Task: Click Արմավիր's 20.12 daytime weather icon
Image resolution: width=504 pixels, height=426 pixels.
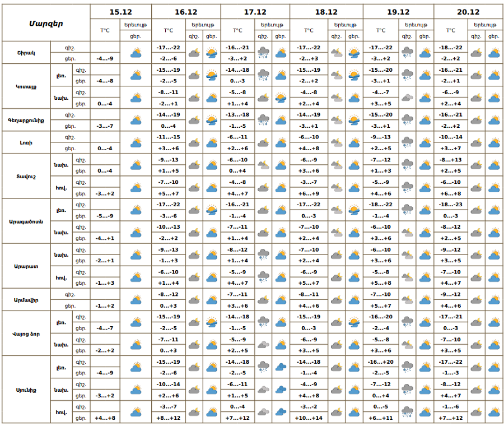Action: pos(494,300)
